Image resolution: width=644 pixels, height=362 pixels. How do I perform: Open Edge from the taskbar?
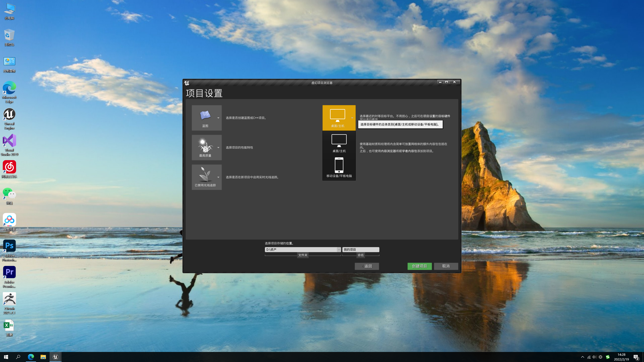pyautogui.click(x=31, y=357)
